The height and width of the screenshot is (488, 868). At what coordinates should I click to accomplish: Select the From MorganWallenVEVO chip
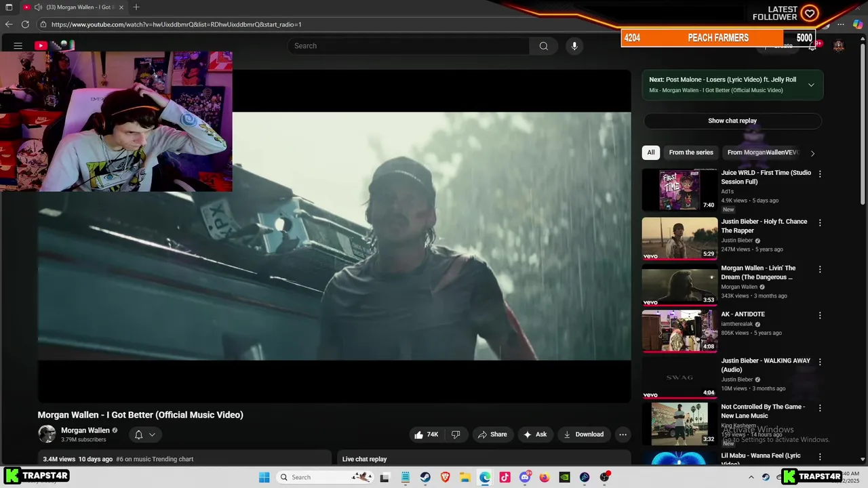[763, 152]
